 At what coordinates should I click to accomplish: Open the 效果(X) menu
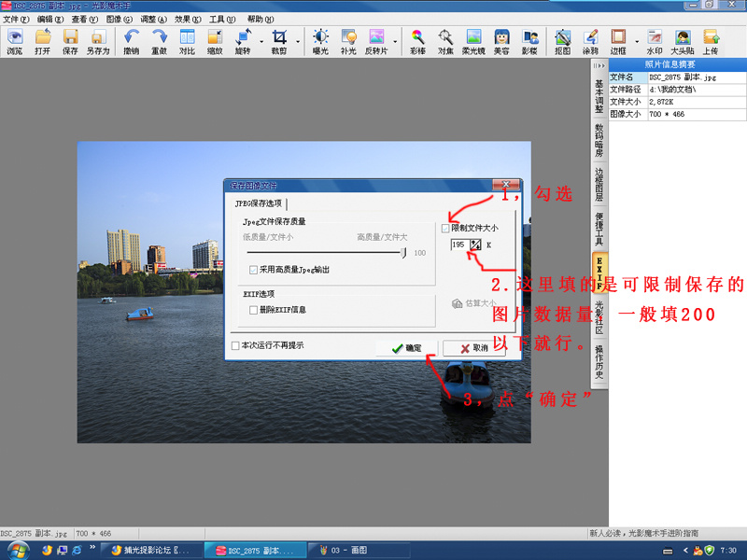click(x=187, y=19)
